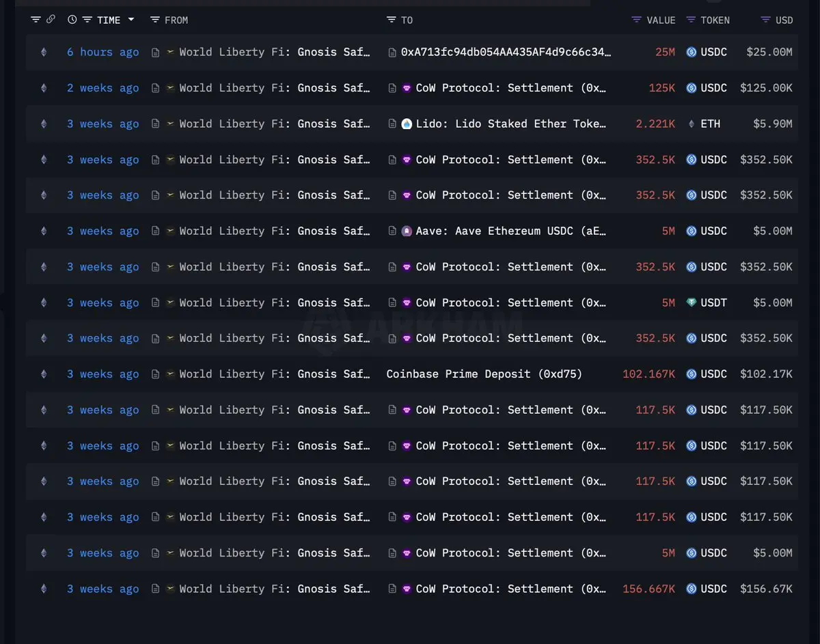The width and height of the screenshot is (820, 644).
Task: Click the World Liberty Fi logo in 6 hours ago row
Action: coord(170,52)
